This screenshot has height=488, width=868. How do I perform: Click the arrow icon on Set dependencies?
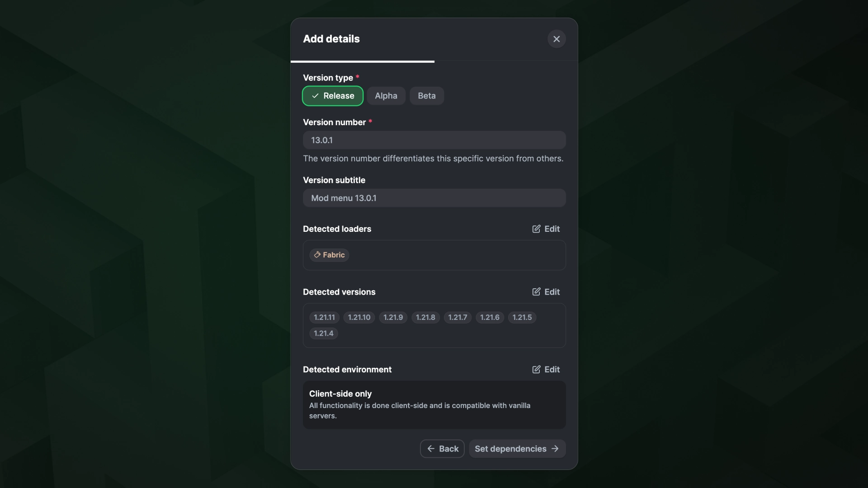[555, 449]
